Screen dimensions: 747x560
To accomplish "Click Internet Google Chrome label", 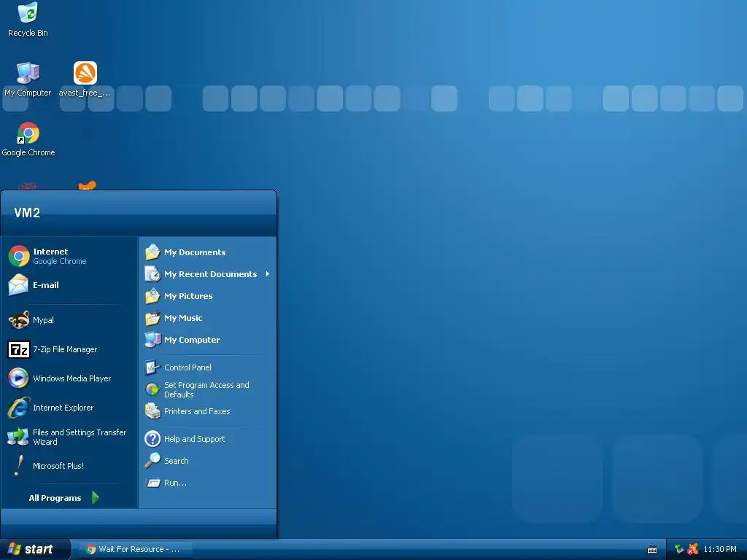I will 60,256.
